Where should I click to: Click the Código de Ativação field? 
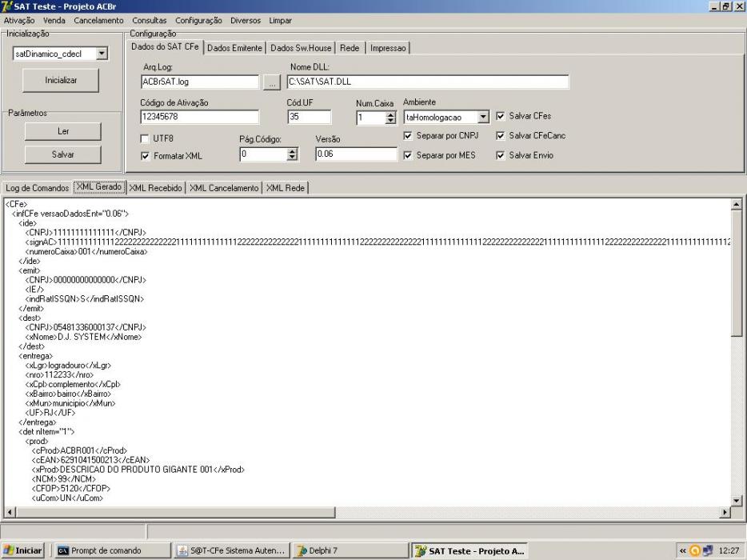tap(200, 117)
